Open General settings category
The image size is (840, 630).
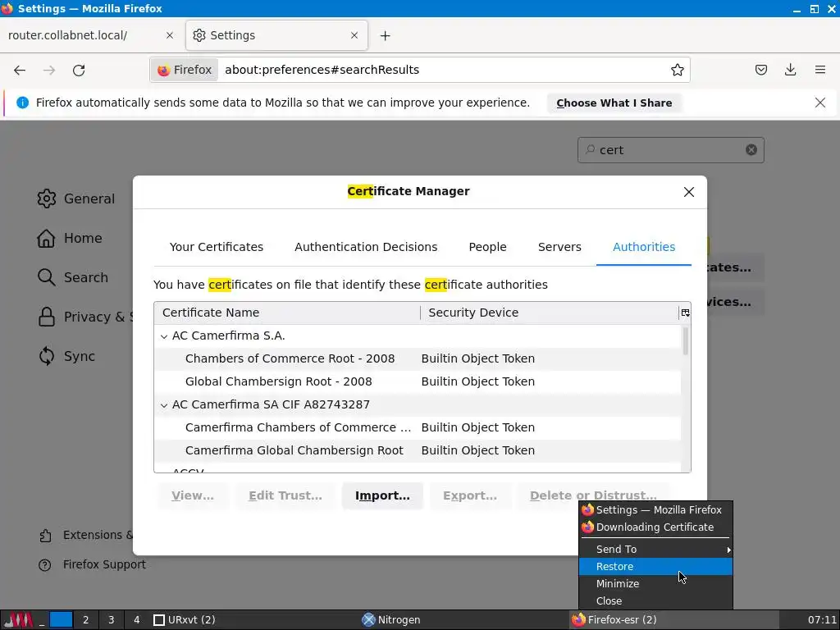click(x=76, y=199)
